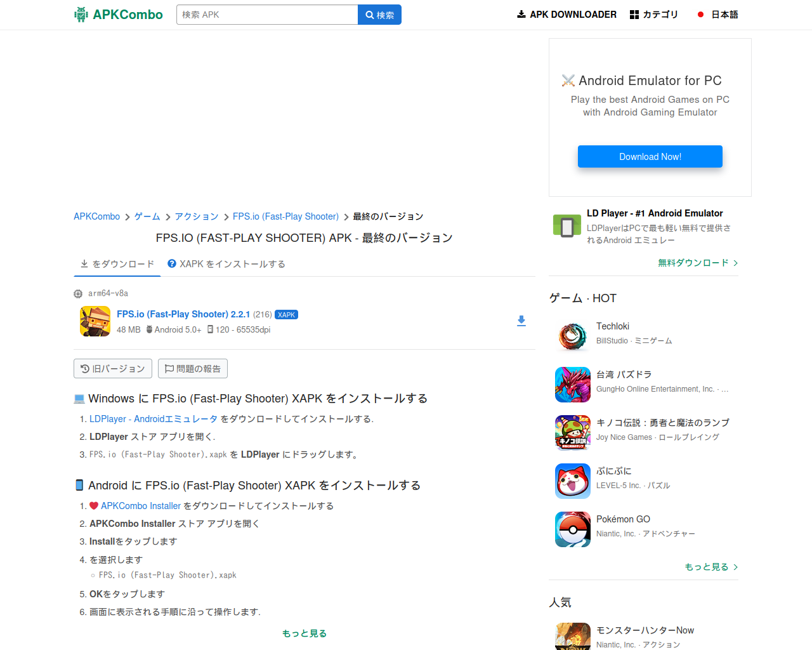
Task: Go to APKCombo breadcrumb link
Action: pyautogui.click(x=96, y=216)
